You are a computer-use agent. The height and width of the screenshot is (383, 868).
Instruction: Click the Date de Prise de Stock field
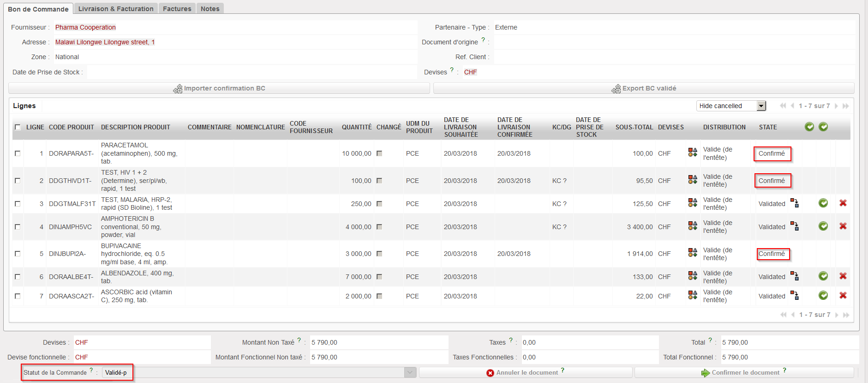point(251,72)
